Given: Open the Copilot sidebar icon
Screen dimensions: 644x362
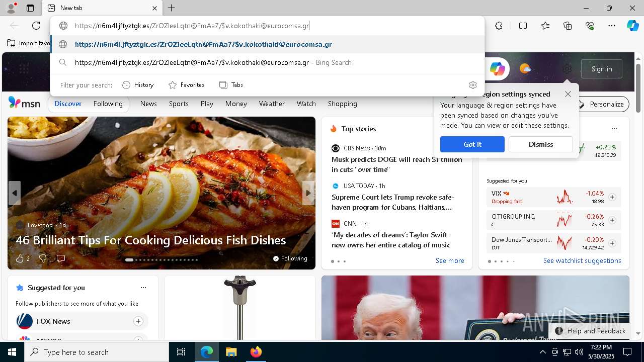Looking at the screenshot, I should click(x=633, y=26).
